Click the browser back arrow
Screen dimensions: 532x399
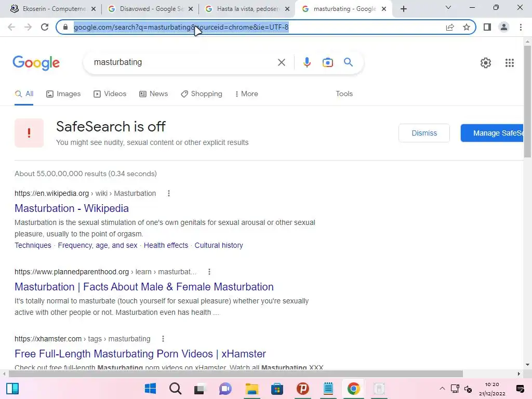tap(11, 27)
